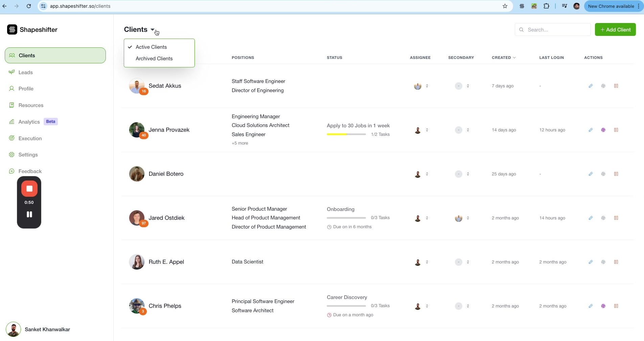Open the Chrome extensions puzzle icon
Image resolution: width=644 pixels, height=341 pixels.
(x=546, y=6)
